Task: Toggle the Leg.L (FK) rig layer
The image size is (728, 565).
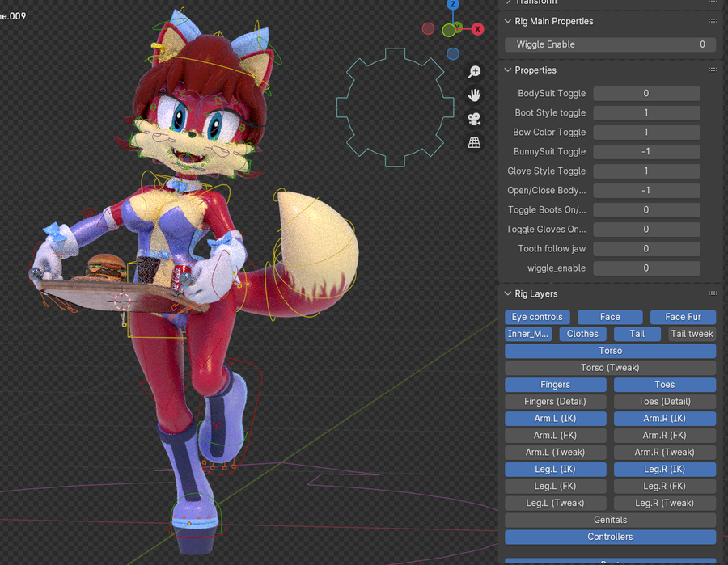Action: click(555, 486)
